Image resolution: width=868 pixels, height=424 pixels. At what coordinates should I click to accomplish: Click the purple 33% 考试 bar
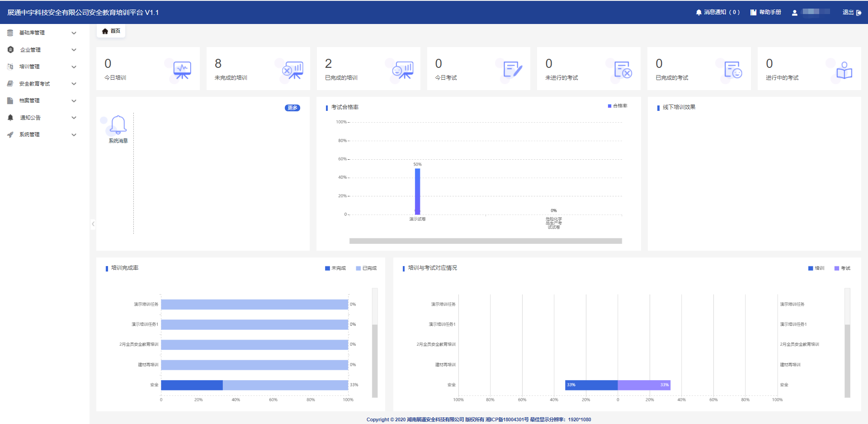coord(644,385)
